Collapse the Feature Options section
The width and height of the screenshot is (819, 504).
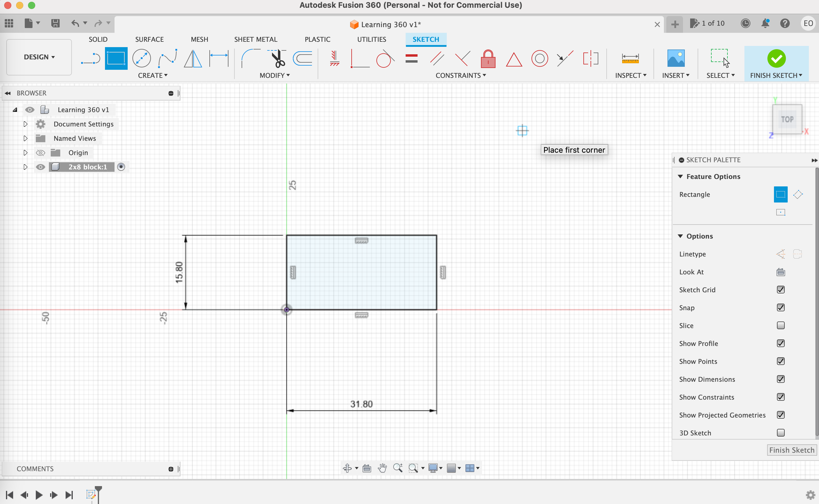(680, 176)
